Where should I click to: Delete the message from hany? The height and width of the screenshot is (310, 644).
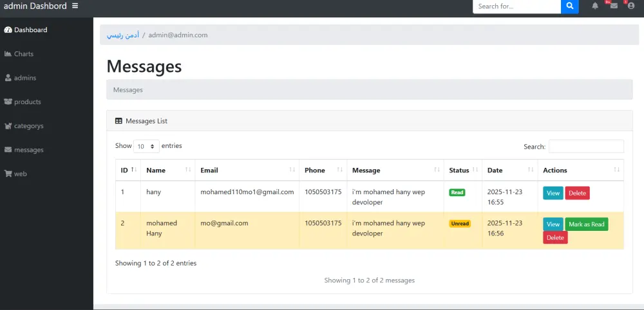pyautogui.click(x=577, y=193)
